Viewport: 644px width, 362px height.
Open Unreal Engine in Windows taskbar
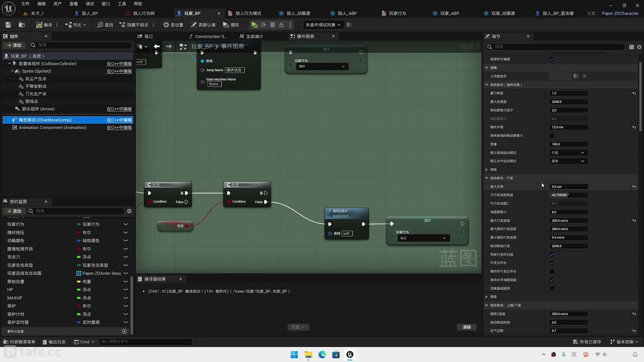[350, 354]
